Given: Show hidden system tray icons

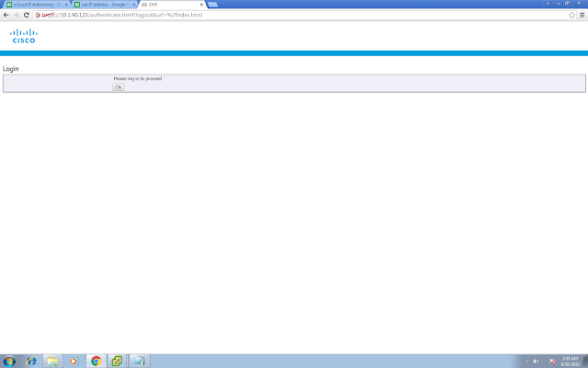Looking at the screenshot, I should pos(526,362).
